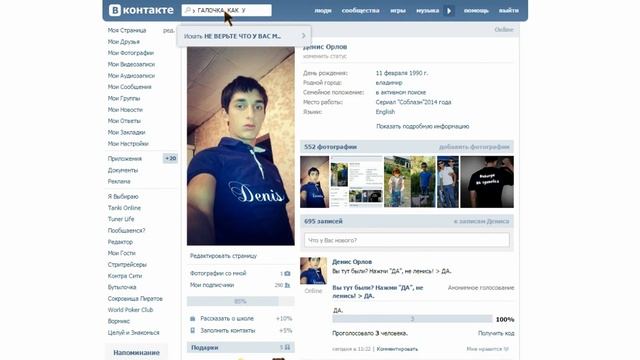Viewport: 640px width, 360px height.
Task: Click добавить фотографии link
Action: (474, 147)
